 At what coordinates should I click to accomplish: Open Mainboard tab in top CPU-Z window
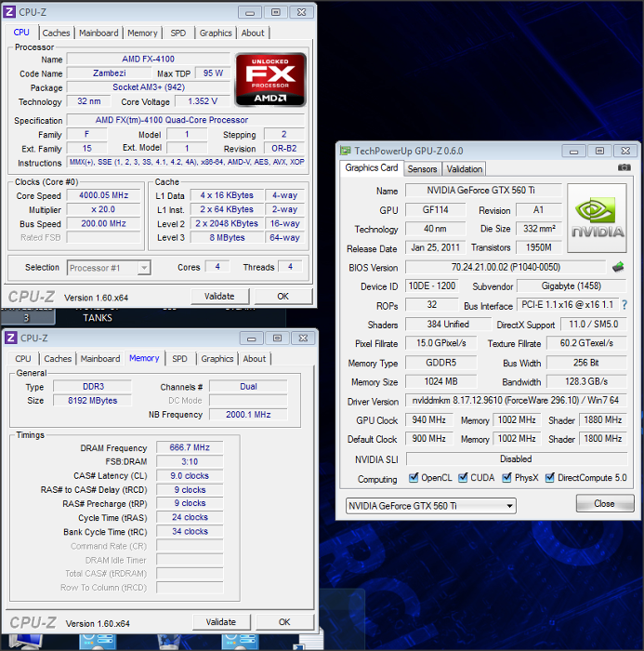pos(99,33)
